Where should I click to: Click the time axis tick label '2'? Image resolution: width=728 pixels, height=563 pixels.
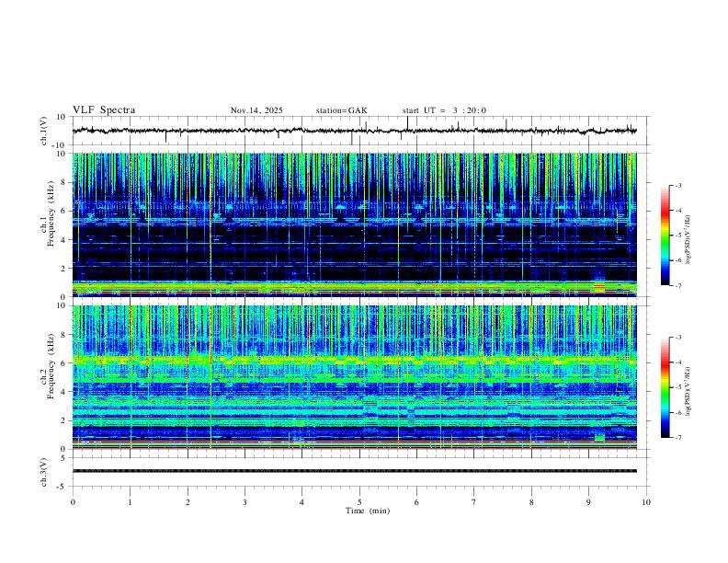188,502
